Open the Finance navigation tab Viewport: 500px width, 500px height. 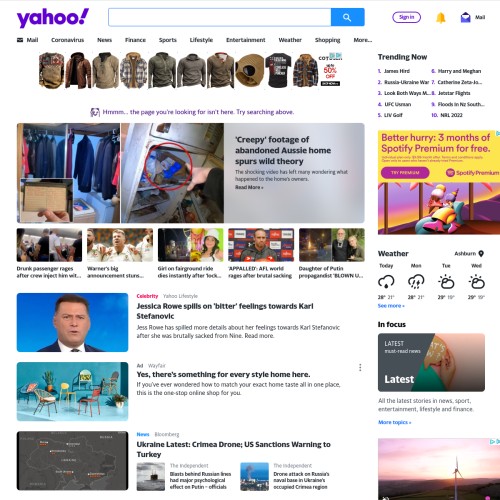[x=135, y=40]
